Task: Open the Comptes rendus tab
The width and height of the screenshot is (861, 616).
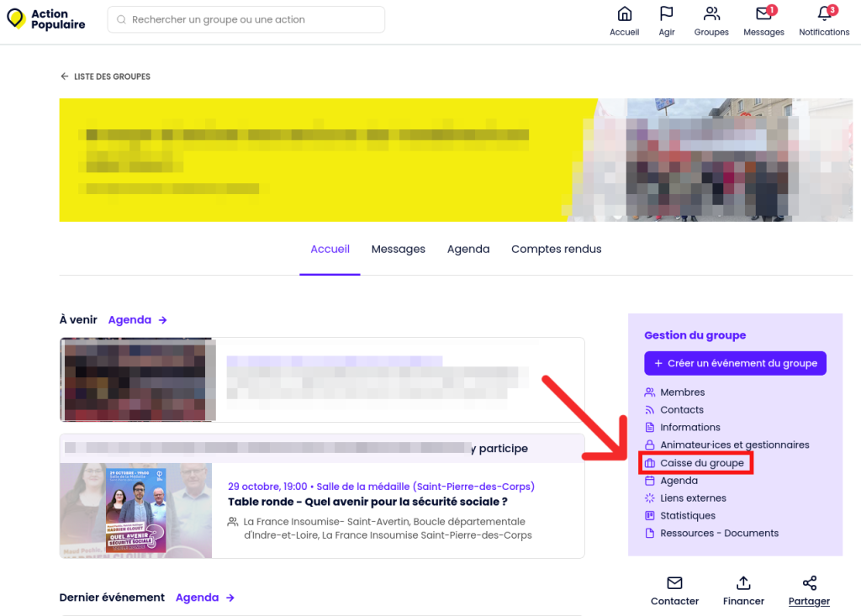Action: (x=557, y=250)
